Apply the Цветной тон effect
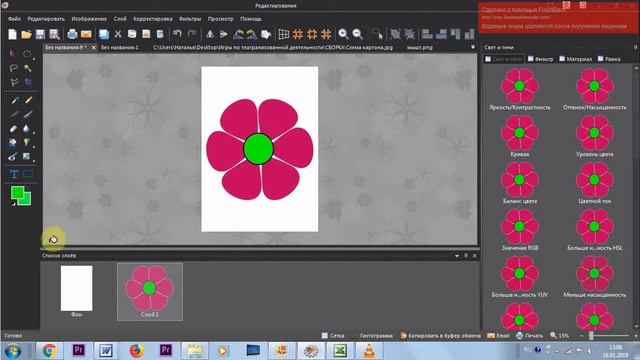 click(595, 183)
